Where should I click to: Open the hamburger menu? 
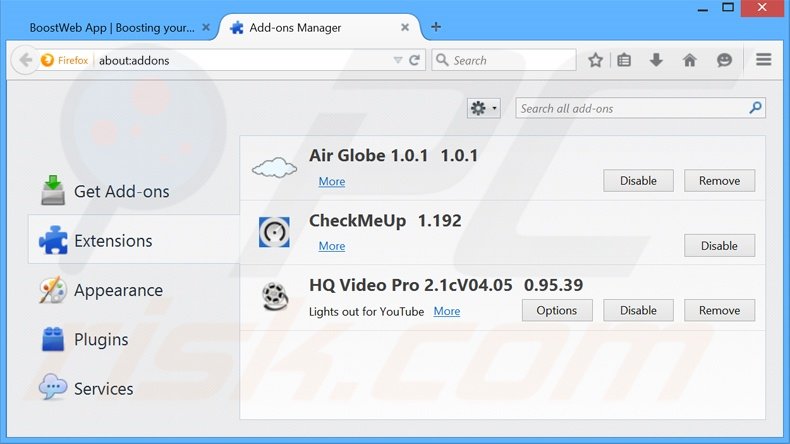point(764,60)
